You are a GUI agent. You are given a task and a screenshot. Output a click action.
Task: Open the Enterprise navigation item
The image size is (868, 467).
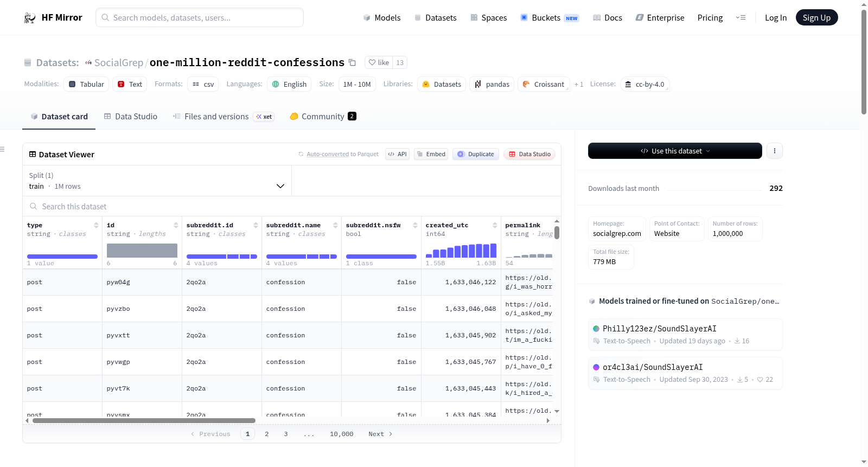[660, 18]
